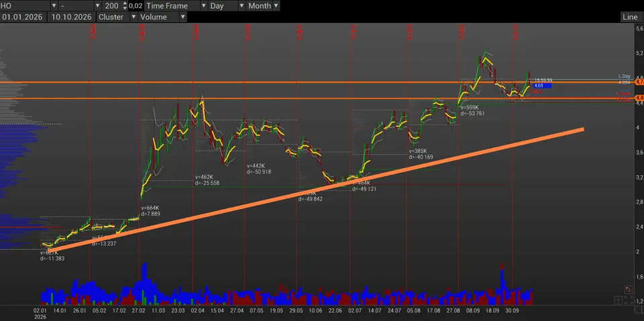The width and height of the screenshot is (644, 321).
Task: Open the dropdown arrow beside the dash field
Action: [x=97, y=6]
